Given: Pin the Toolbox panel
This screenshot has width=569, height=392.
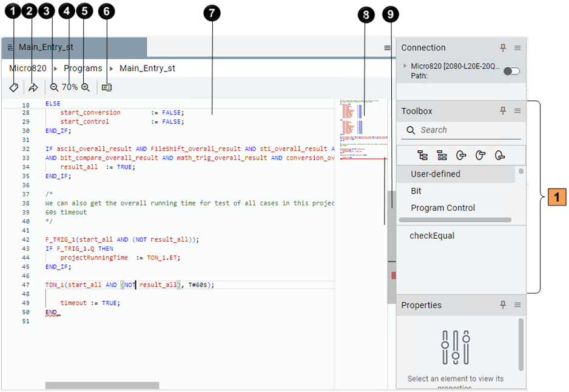Looking at the screenshot, I should click(x=503, y=111).
